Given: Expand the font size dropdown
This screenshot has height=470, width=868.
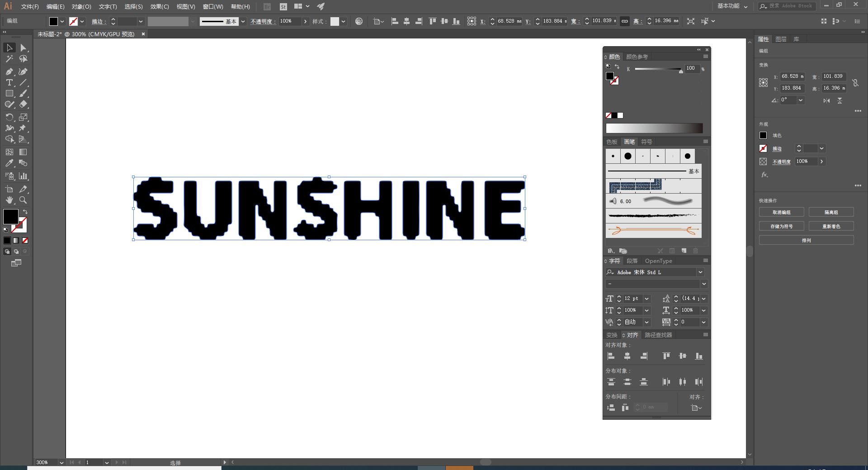Looking at the screenshot, I should click(646, 299).
